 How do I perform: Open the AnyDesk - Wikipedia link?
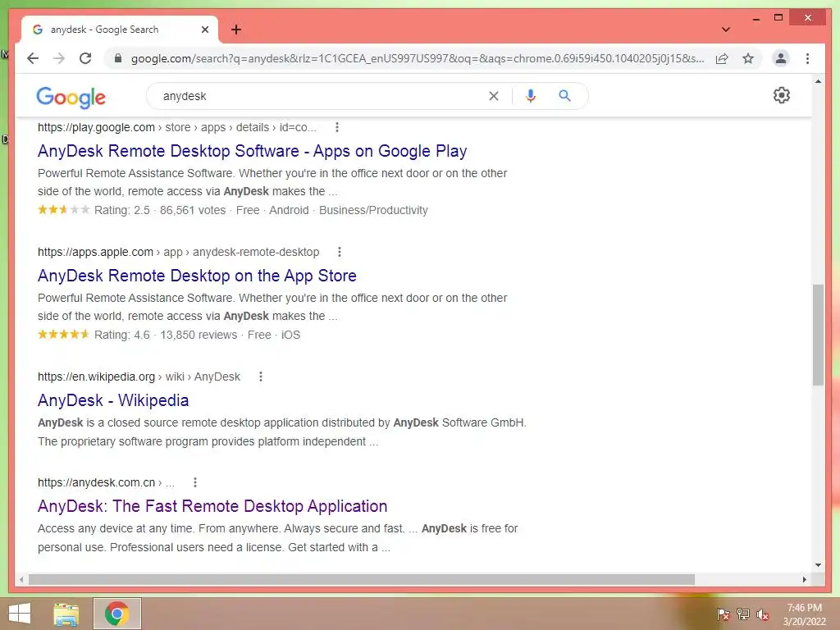(113, 400)
